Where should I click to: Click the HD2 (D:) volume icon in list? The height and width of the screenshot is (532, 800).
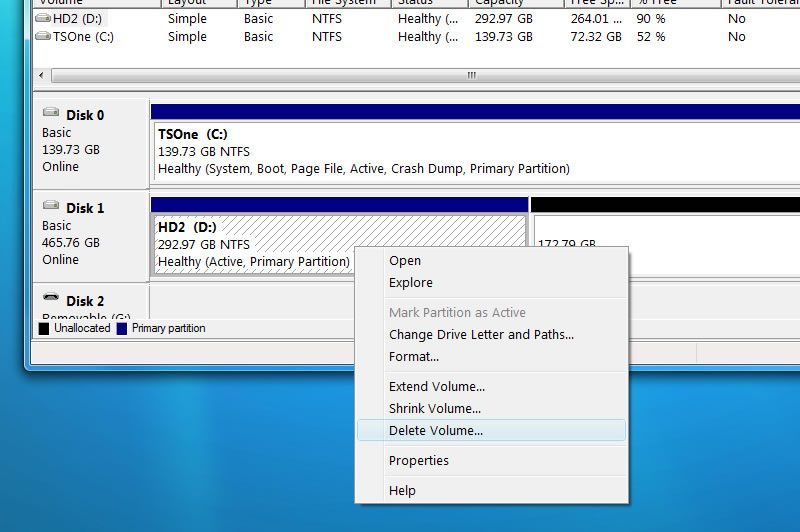tap(42, 18)
